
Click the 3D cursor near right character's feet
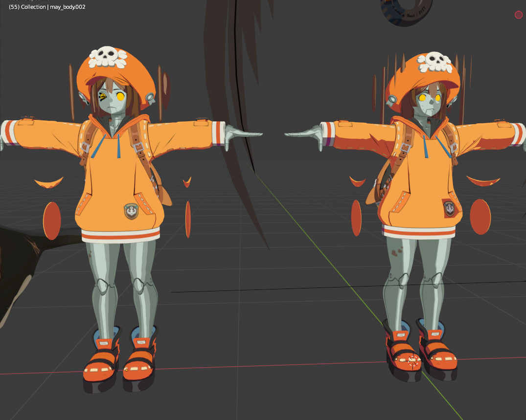[412, 361]
